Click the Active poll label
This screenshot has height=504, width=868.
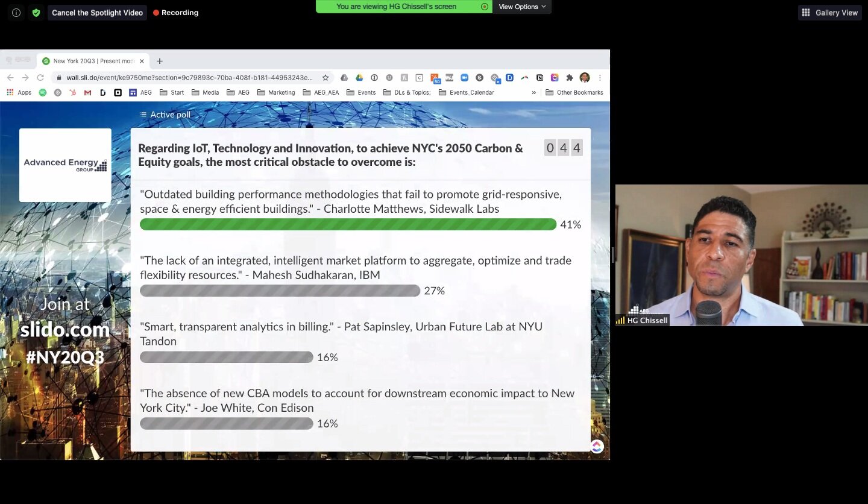pyautogui.click(x=170, y=115)
